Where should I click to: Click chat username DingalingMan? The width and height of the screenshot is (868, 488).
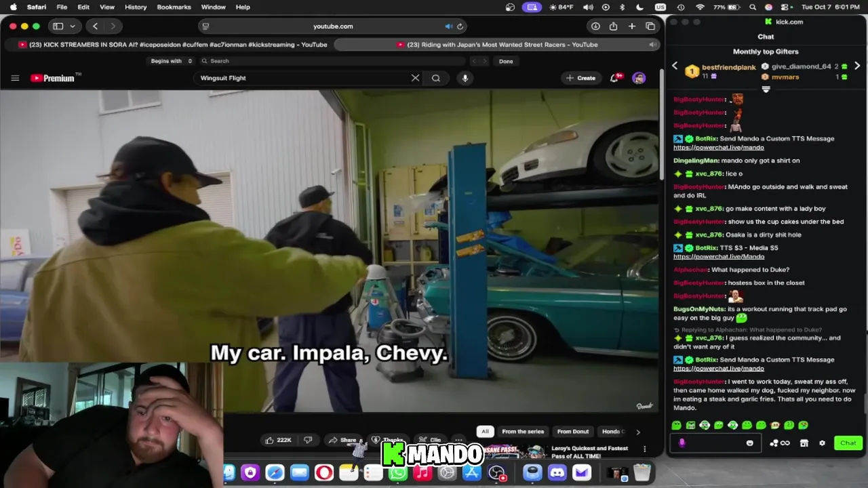point(696,161)
